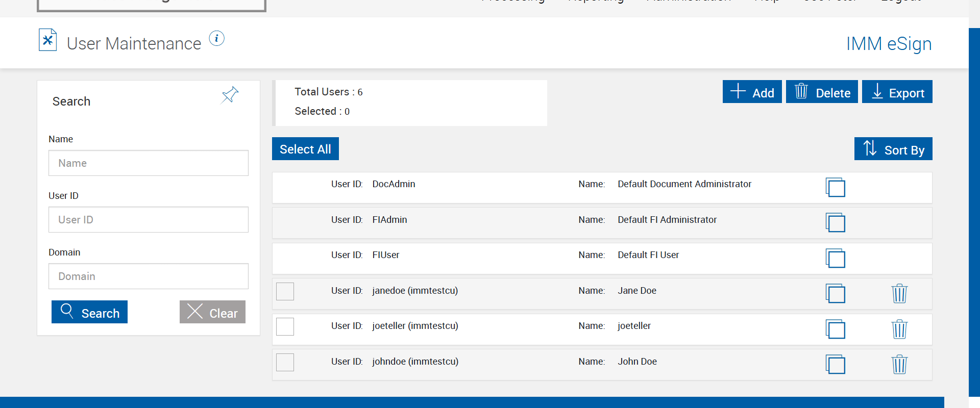Screen dimensions: 980x408
Task: Focus the Name search field
Action: (149, 163)
